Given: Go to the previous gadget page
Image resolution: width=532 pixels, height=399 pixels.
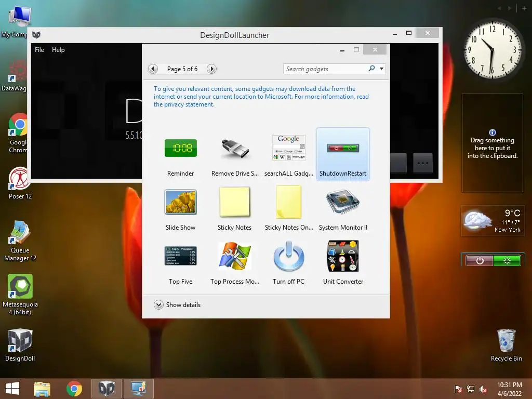Looking at the screenshot, I should pyautogui.click(x=153, y=69).
